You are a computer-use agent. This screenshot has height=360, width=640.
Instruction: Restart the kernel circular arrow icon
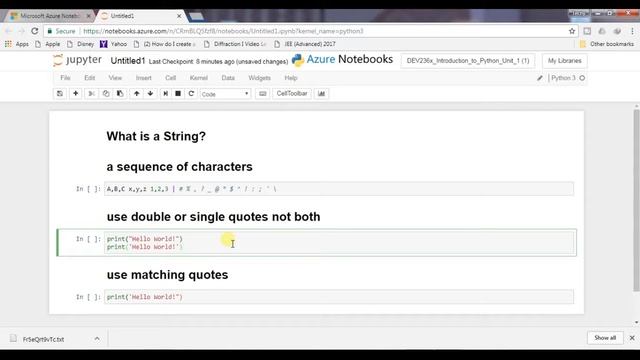pos(191,93)
